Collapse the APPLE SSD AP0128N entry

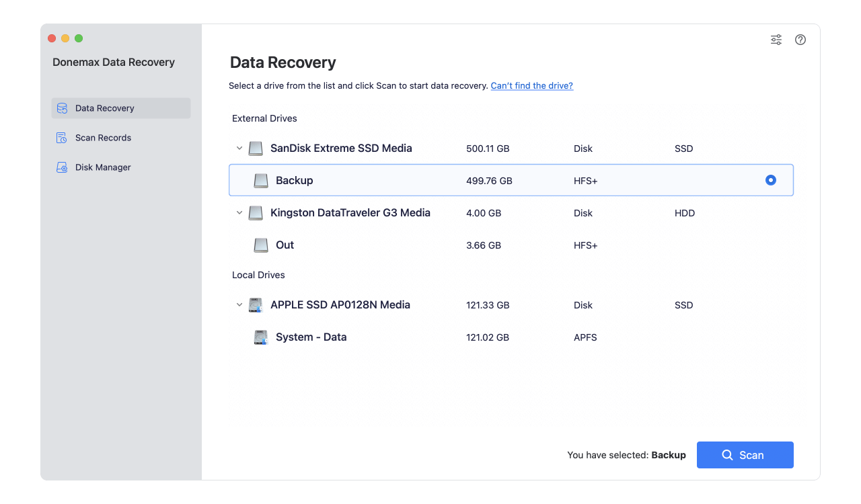click(239, 304)
